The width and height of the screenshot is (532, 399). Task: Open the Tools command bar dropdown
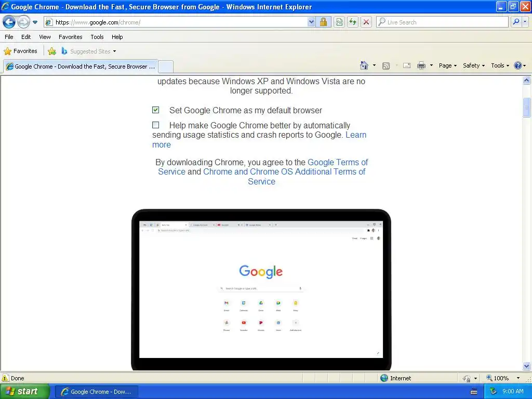(500, 65)
